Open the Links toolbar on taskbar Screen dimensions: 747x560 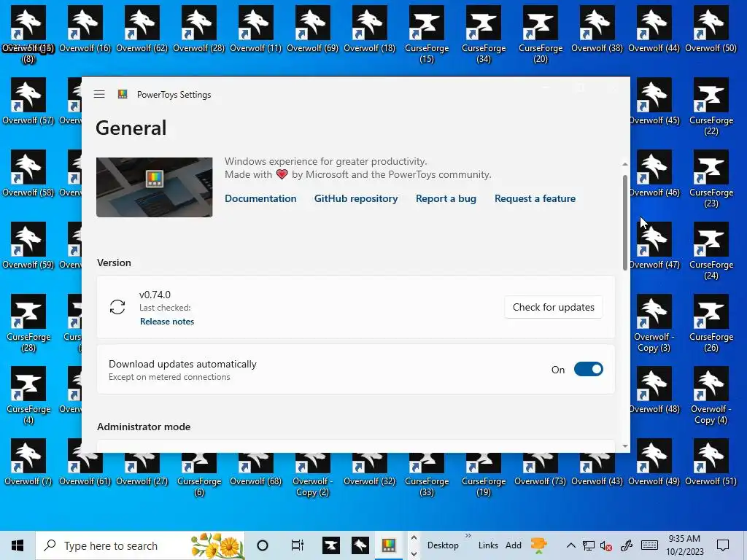[x=488, y=545]
